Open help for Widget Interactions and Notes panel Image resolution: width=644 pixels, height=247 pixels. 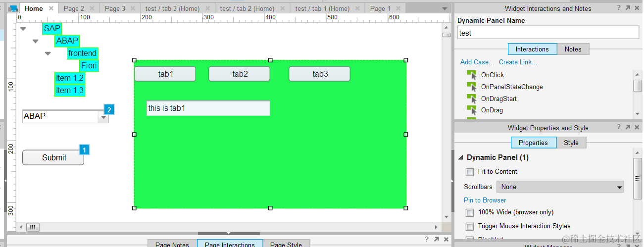(619, 8)
